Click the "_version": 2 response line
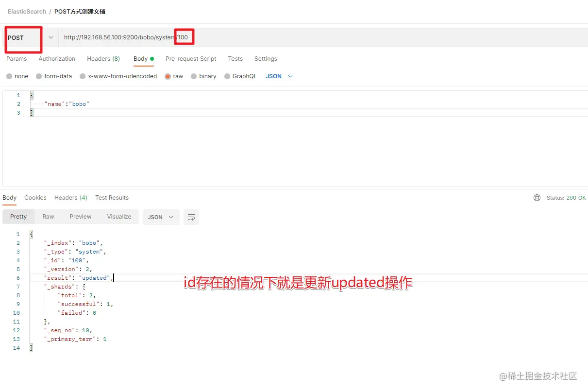Viewport: 588px width, 392px height. click(x=68, y=269)
